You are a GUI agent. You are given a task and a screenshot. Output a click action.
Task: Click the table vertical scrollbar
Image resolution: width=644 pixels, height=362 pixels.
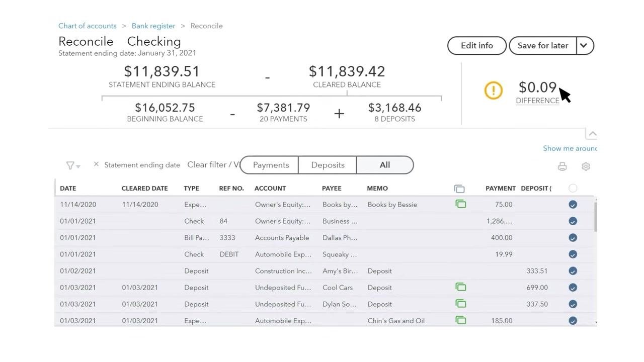click(596, 216)
